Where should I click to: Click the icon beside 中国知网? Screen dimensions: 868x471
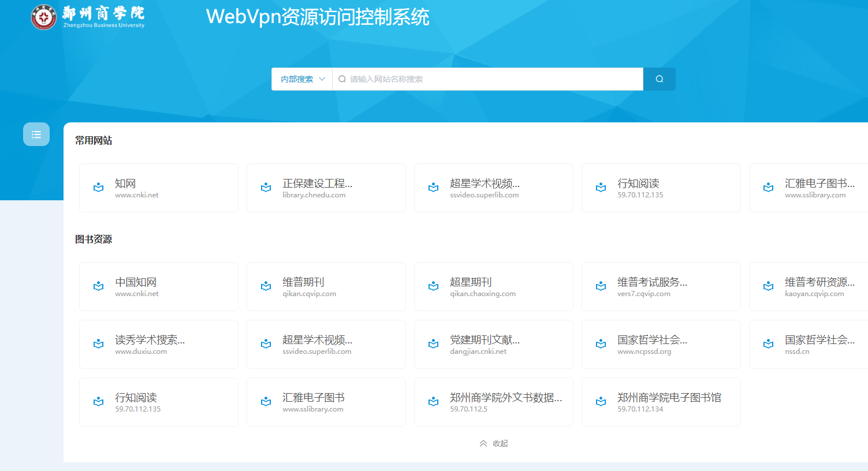tap(99, 286)
